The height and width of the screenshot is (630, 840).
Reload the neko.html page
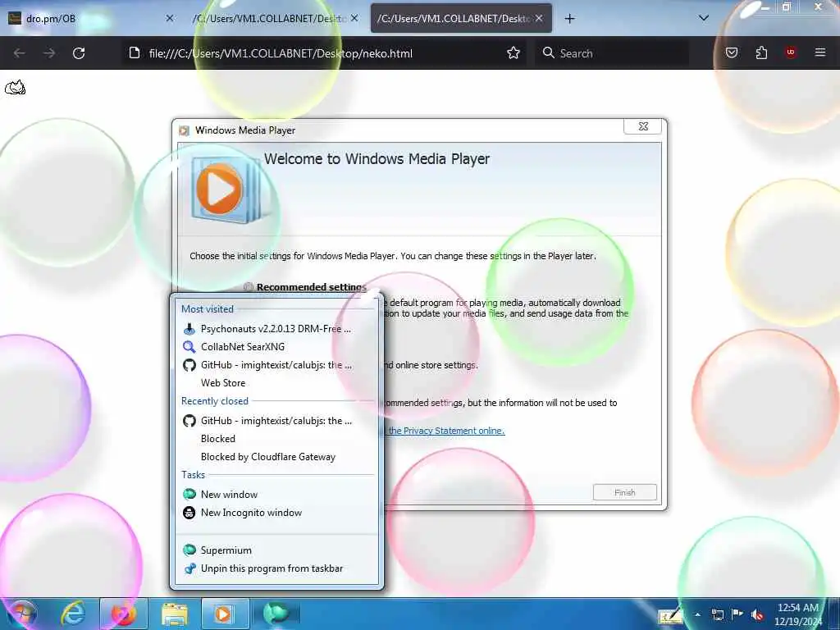tap(79, 53)
